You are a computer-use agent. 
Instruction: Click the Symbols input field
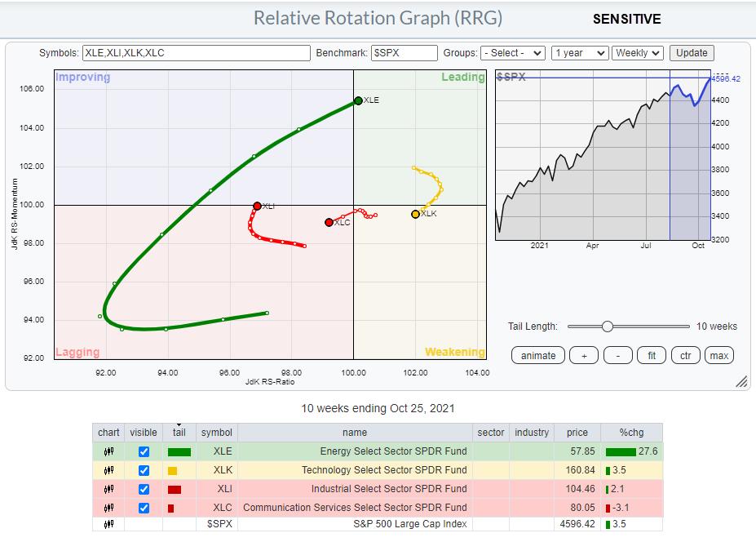click(195, 53)
